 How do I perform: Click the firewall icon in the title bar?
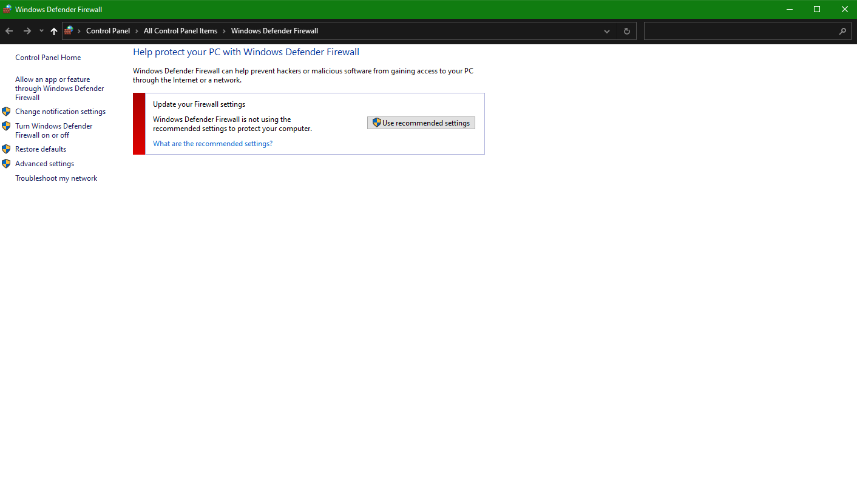coord(8,8)
